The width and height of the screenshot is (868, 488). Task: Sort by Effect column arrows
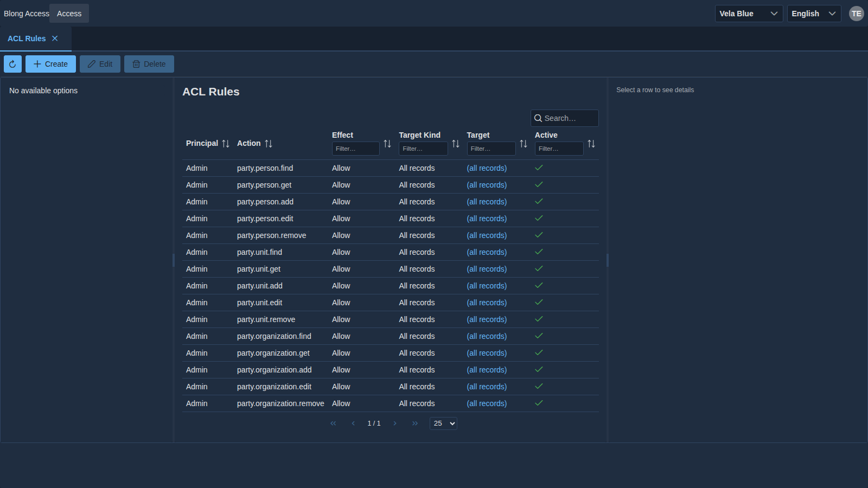click(387, 144)
